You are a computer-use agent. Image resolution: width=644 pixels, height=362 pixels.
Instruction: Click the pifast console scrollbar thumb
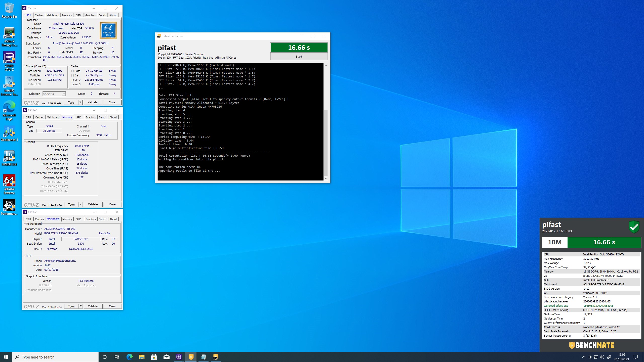pyautogui.click(x=326, y=143)
